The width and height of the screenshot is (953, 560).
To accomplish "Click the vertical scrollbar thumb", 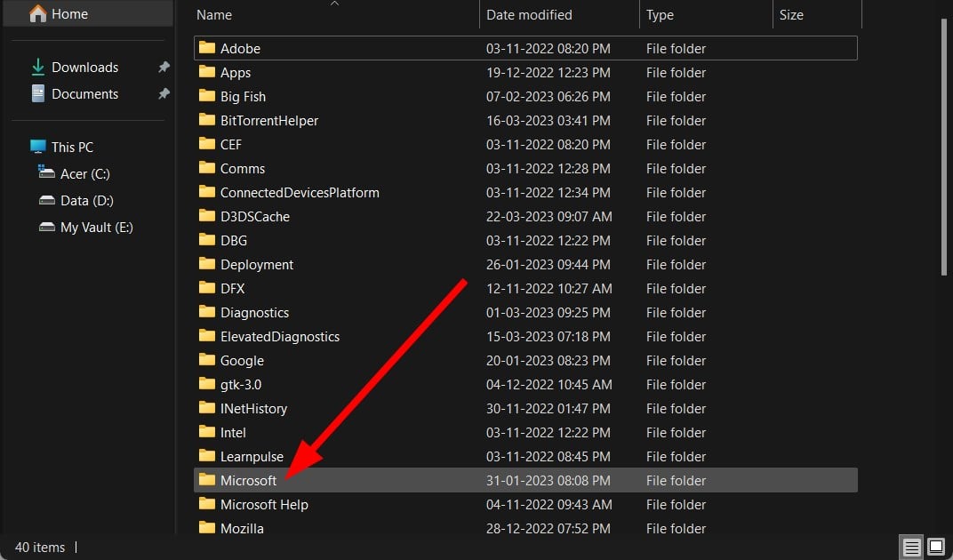I will (943, 146).
